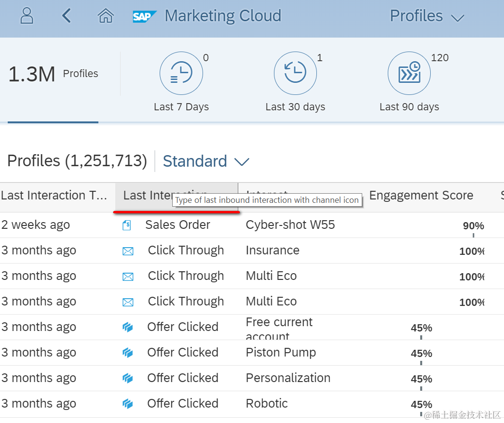Expand the Standard view variant dropdown
Viewport: 504px width, 423px height.
[x=206, y=161]
